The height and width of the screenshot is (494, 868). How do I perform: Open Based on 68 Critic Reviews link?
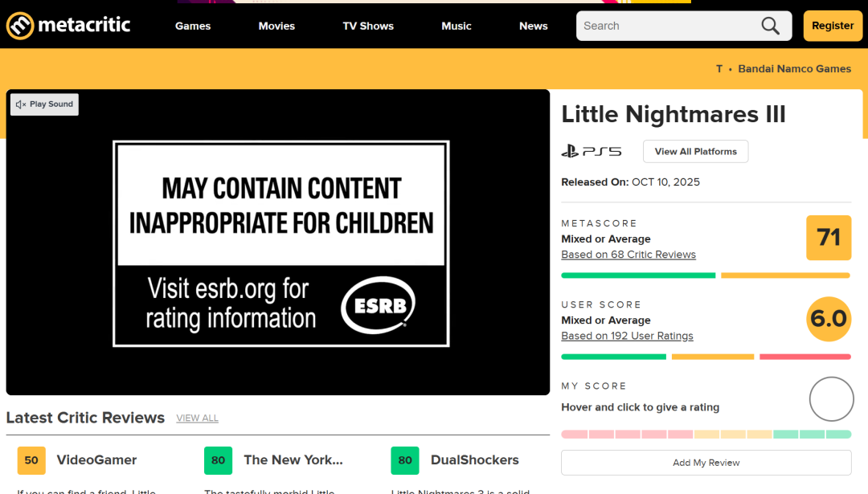click(628, 255)
